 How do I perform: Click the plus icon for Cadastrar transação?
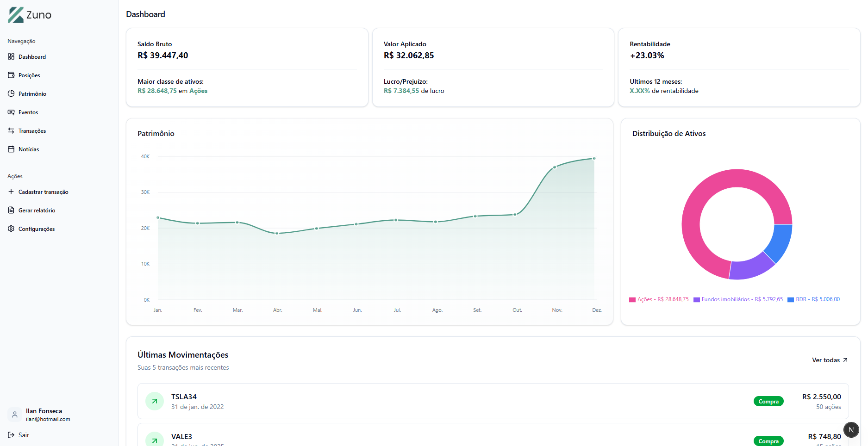point(11,192)
